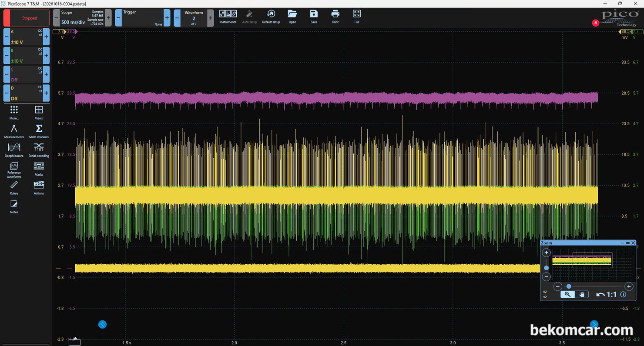Open Math channels
This screenshot has height=346, width=644.
coord(39,131)
